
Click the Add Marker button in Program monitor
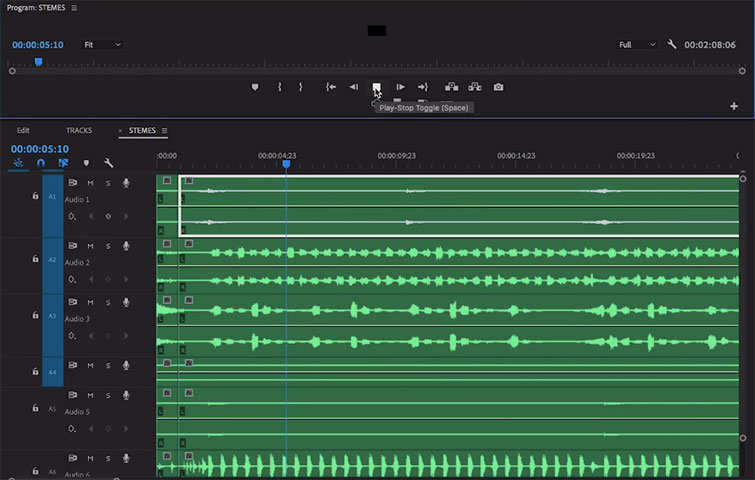[x=255, y=87]
